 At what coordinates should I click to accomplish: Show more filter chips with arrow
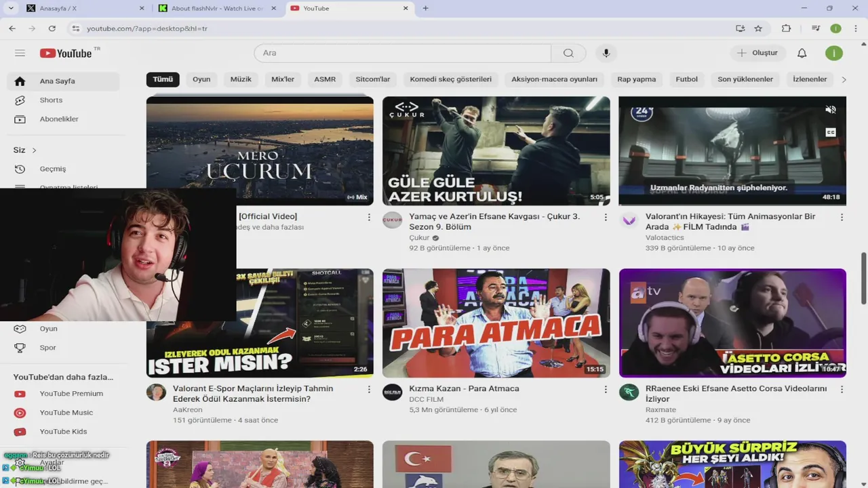click(844, 79)
